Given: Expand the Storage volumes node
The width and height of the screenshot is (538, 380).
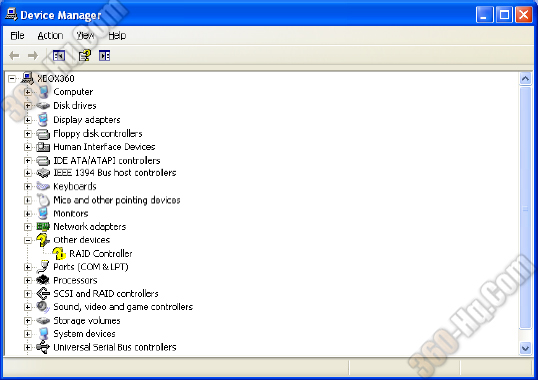Looking at the screenshot, I should click(x=28, y=321).
